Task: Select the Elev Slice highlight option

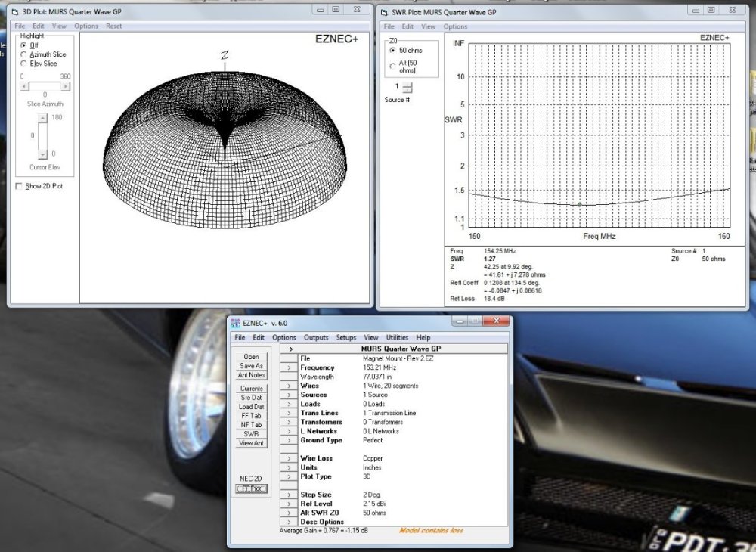Action: click(x=24, y=64)
